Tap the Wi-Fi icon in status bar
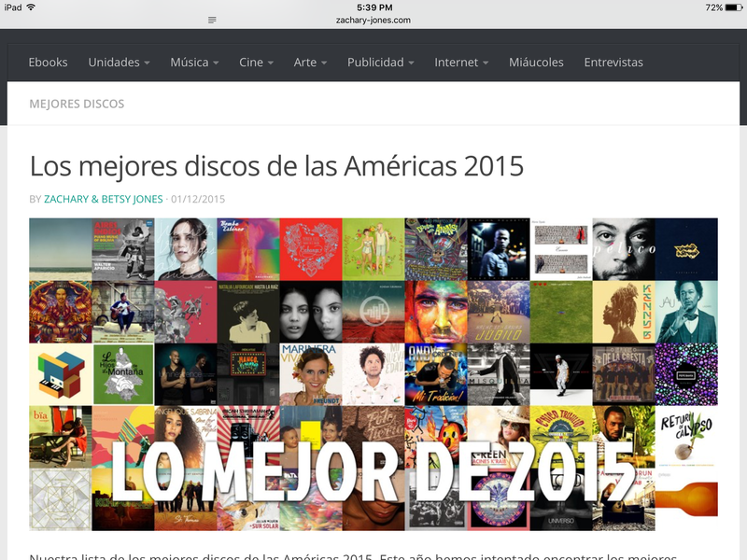The height and width of the screenshot is (560, 747). coord(32,7)
